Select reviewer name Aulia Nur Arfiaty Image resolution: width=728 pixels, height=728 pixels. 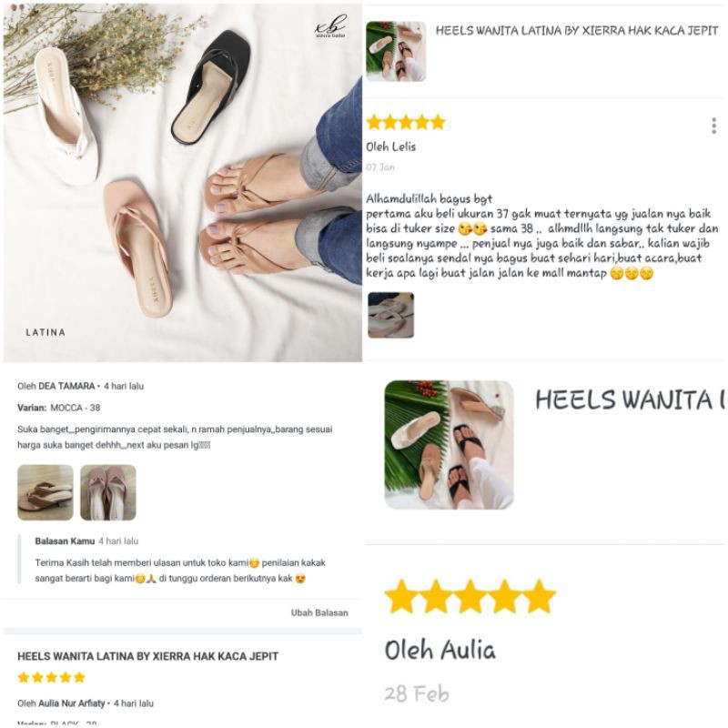[x=72, y=703]
